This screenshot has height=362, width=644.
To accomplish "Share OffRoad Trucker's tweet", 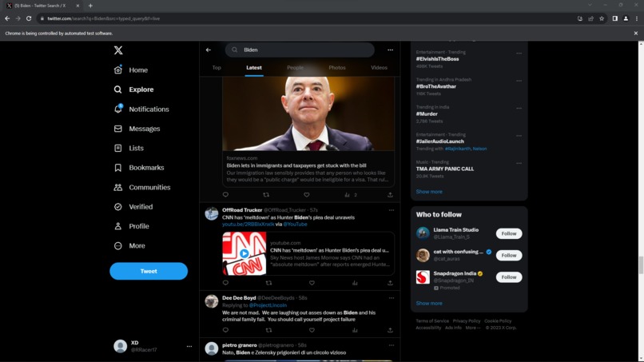I will (x=390, y=283).
